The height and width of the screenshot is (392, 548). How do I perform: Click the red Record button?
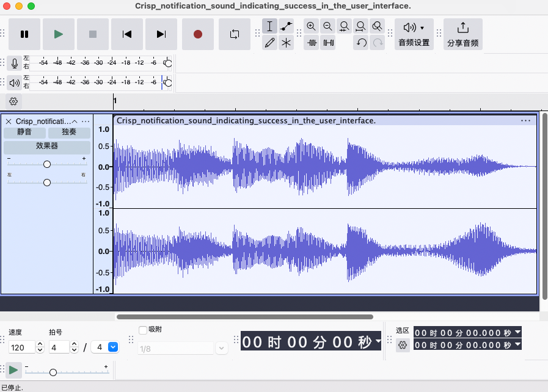pos(198,34)
